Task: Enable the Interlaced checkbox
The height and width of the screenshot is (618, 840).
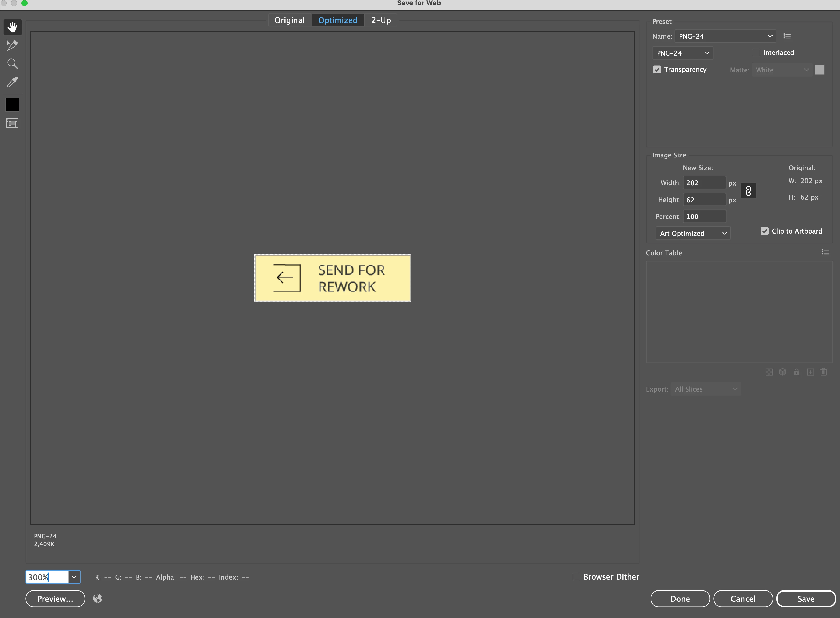Action: [x=756, y=53]
